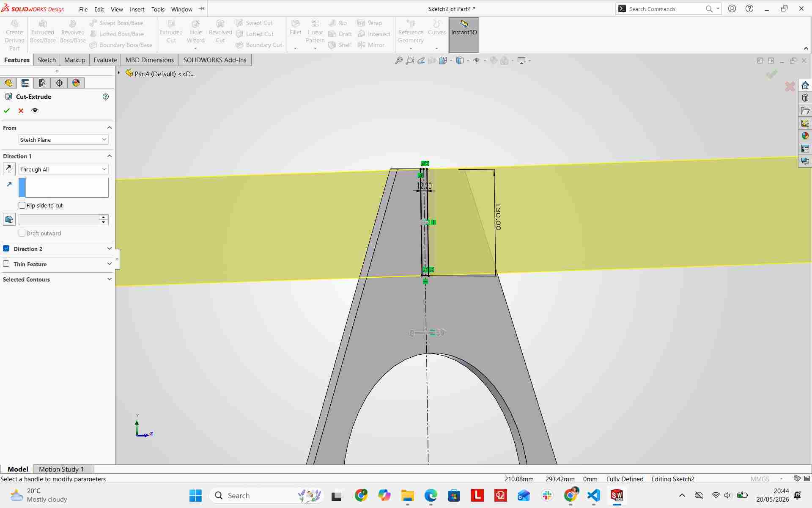This screenshot has width=812, height=508.
Task: Collapse the CommandManager ribbon arrow
Action: click(x=806, y=48)
